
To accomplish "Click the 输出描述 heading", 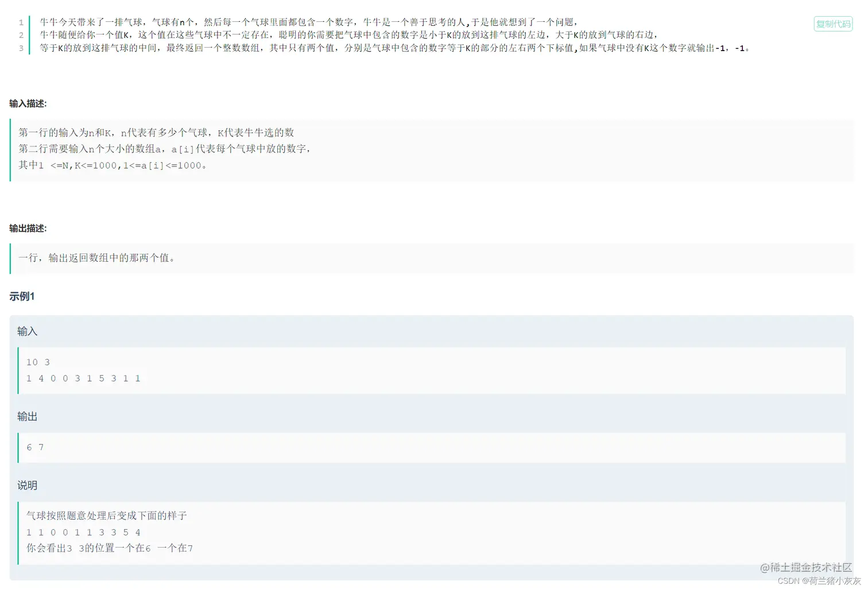I will coord(28,228).
